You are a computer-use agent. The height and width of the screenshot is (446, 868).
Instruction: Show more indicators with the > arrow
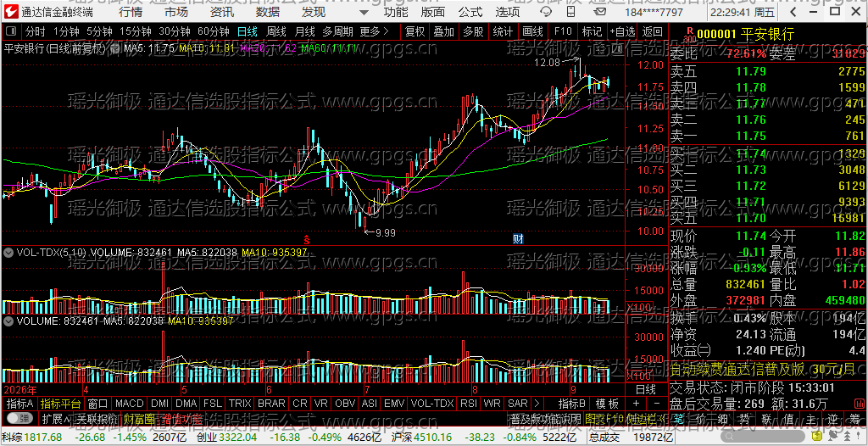point(536,404)
